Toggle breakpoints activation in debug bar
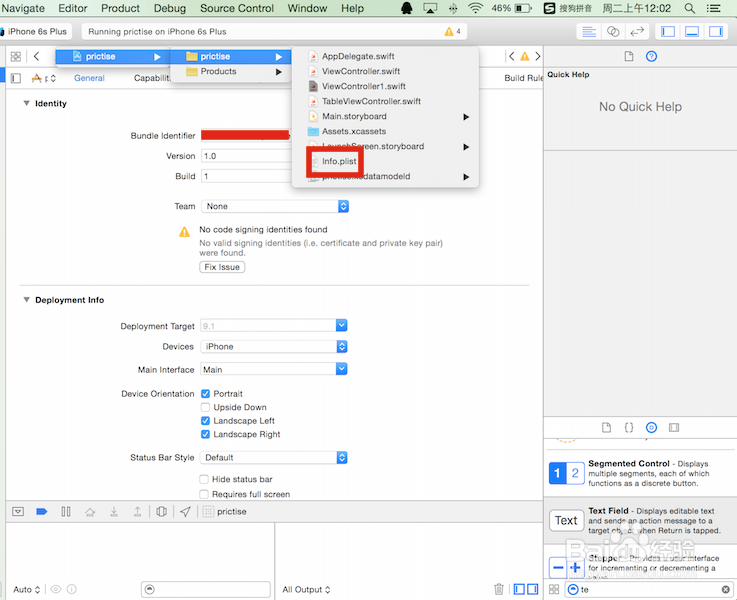Screen dimensions: 737x600 (x=41, y=511)
